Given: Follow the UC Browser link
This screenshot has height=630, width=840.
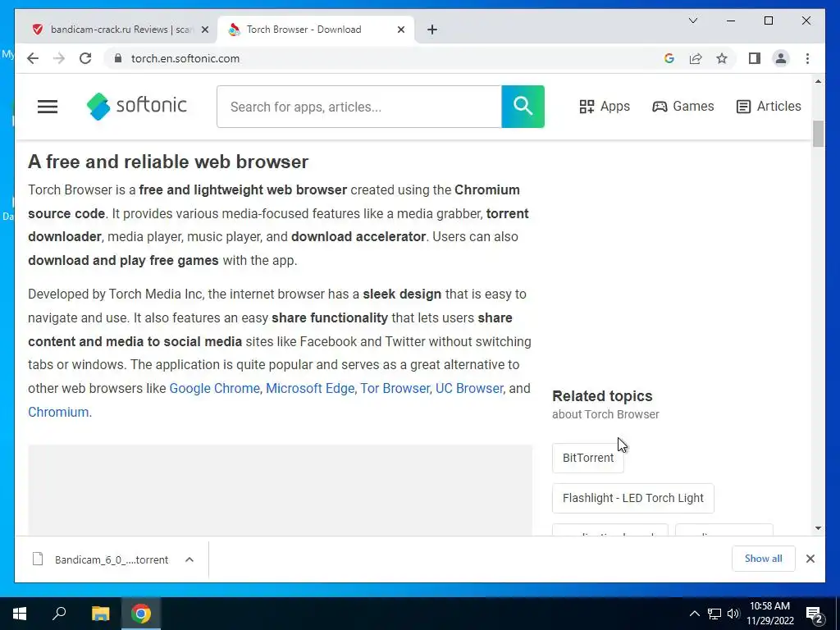Looking at the screenshot, I should click(469, 388).
